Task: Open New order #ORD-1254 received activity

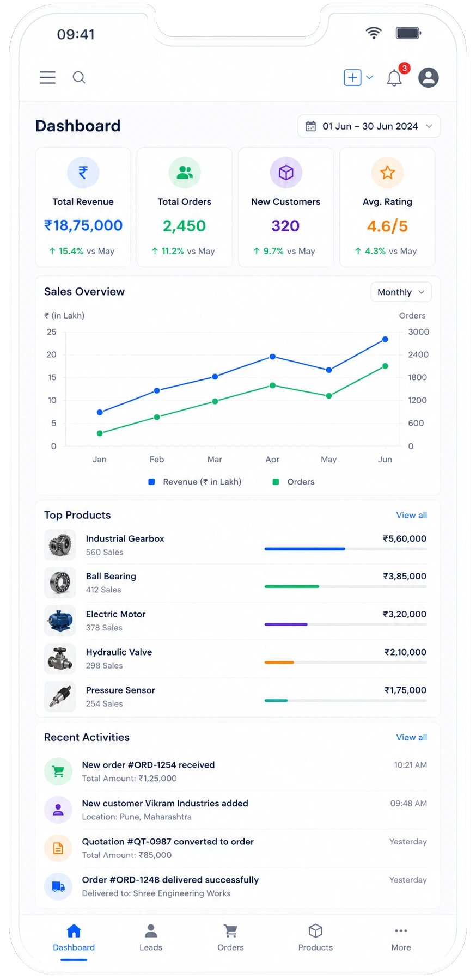Action: (x=235, y=771)
